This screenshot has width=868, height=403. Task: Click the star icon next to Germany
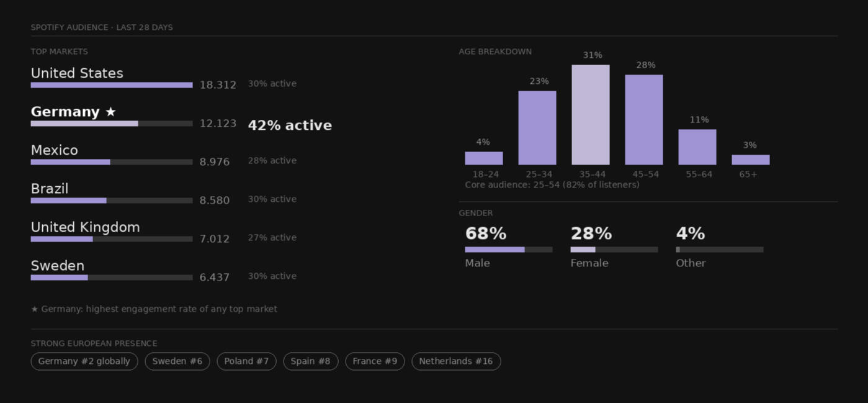pos(110,112)
